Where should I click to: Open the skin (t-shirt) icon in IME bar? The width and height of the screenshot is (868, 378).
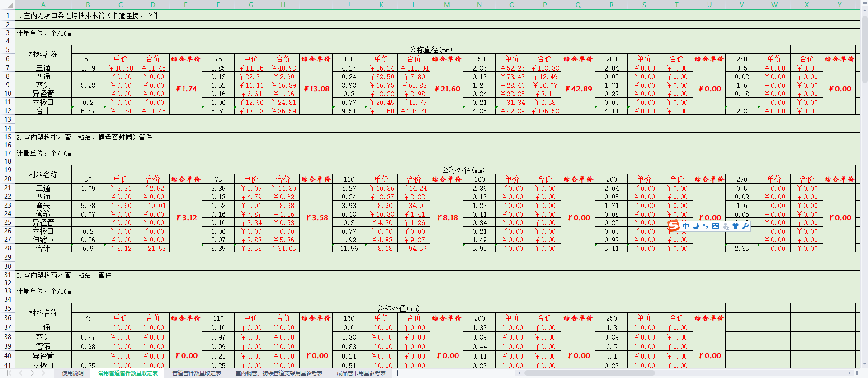[736, 226]
